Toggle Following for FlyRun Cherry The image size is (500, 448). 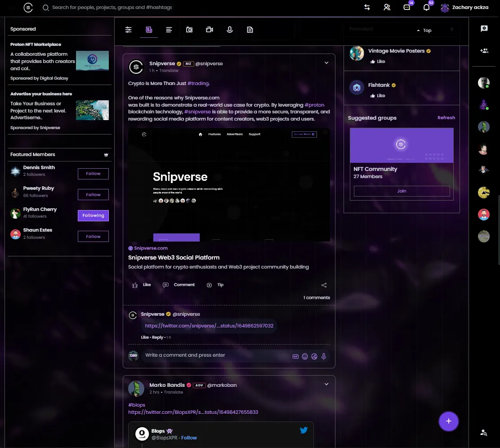tap(93, 216)
